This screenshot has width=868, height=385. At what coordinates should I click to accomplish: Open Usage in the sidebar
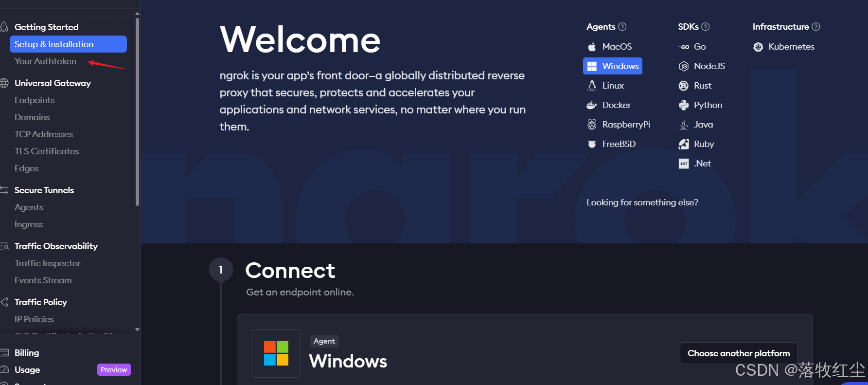click(27, 370)
